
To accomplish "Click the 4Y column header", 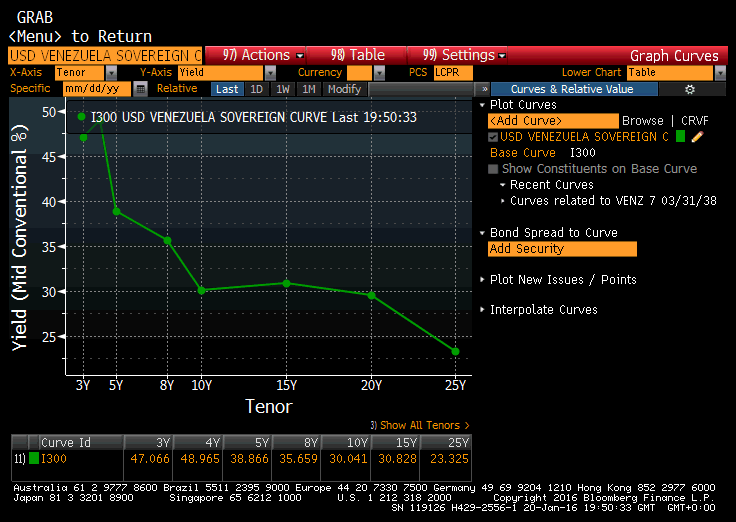I will click(x=199, y=443).
